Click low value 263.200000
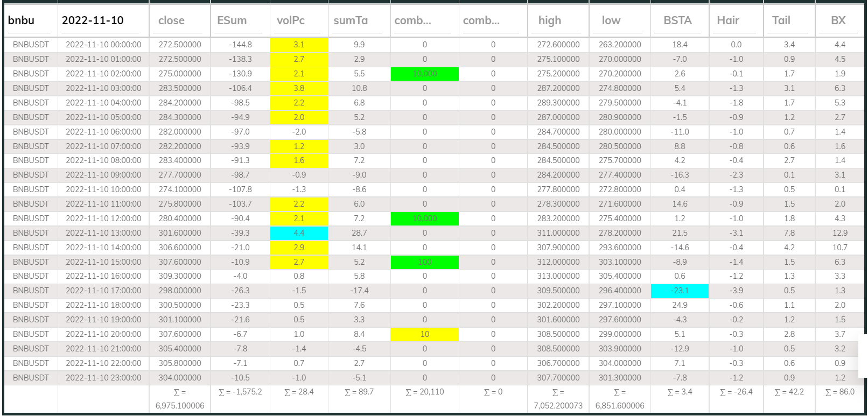This screenshot has height=416, width=868. [x=620, y=45]
